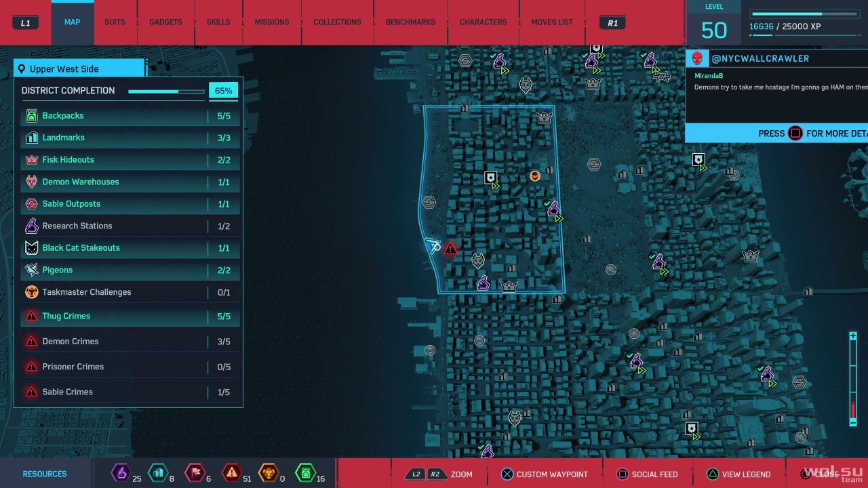Open the Collections tab
This screenshot has height=488, width=868.
tap(337, 22)
